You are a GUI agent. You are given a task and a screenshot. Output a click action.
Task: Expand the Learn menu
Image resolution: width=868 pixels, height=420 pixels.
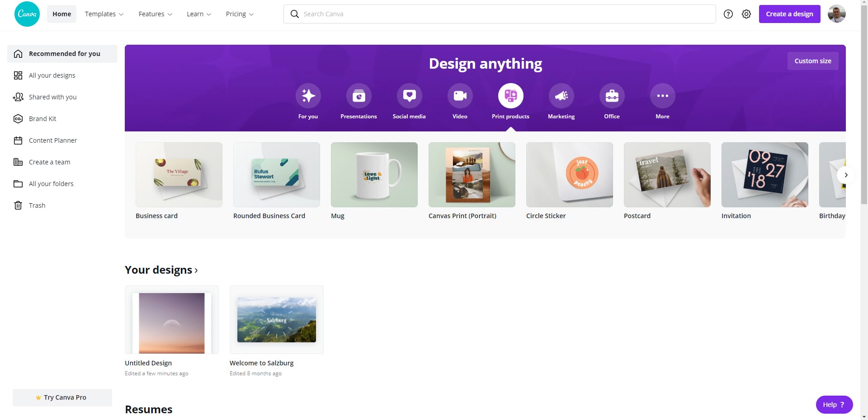199,14
